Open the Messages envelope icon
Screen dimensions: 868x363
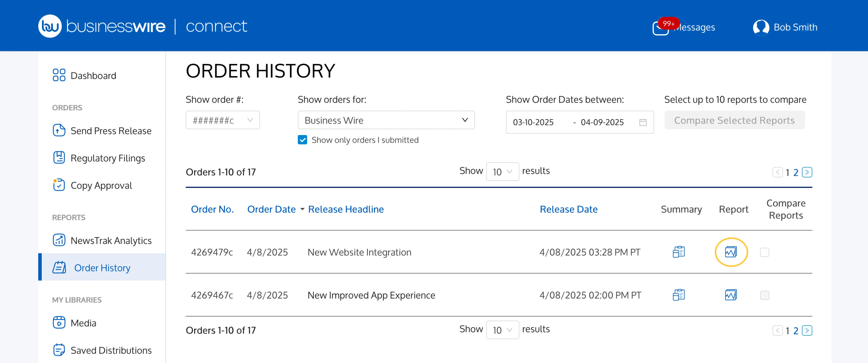point(660,28)
